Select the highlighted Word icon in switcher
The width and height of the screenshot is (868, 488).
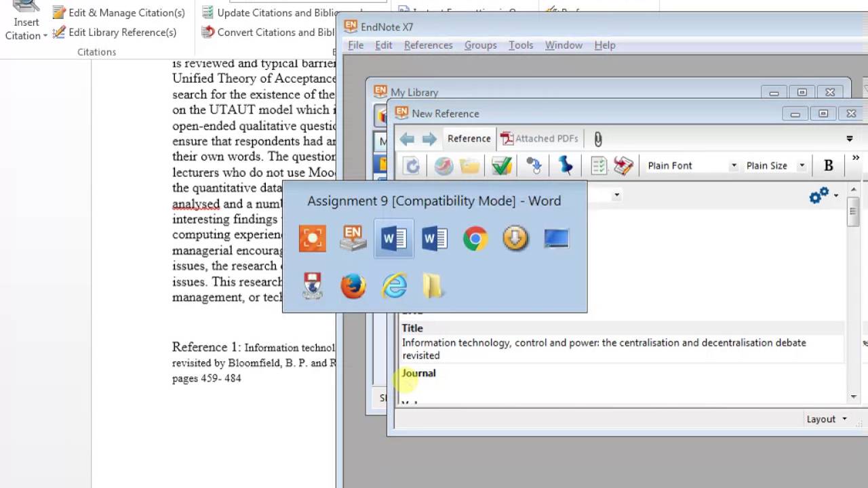coord(394,239)
